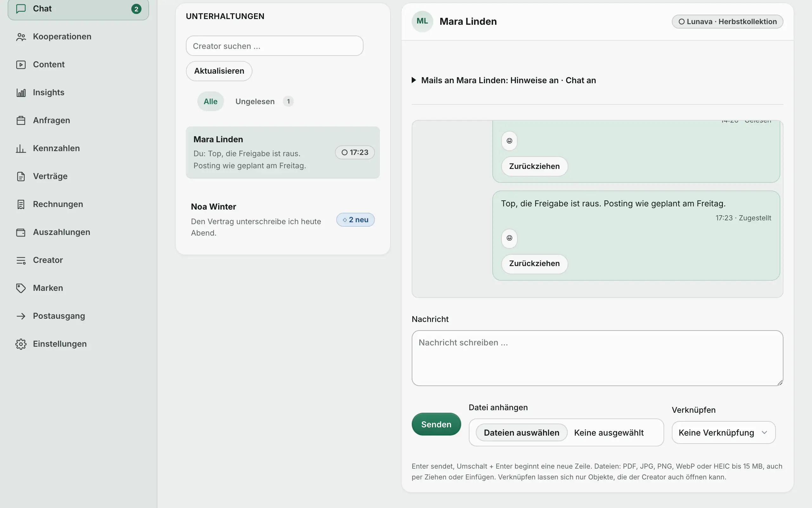Click the resize handle of the message box

(x=780, y=383)
